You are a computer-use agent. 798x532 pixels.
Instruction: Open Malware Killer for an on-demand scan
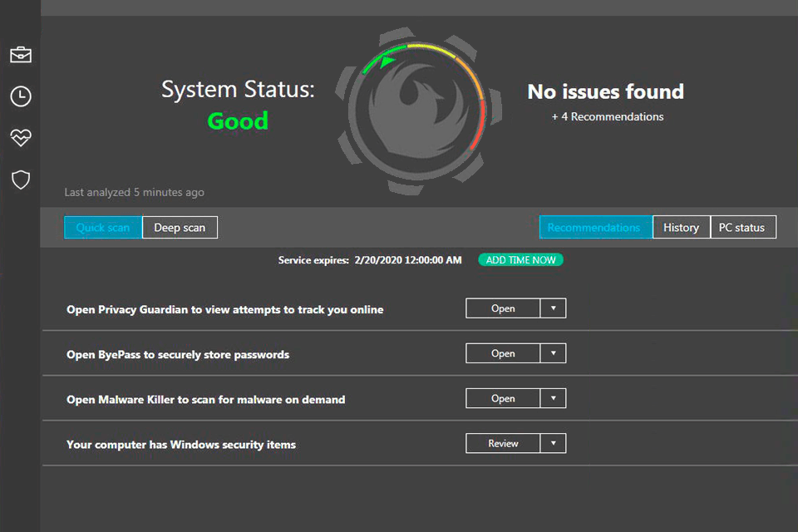click(x=503, y=397)
